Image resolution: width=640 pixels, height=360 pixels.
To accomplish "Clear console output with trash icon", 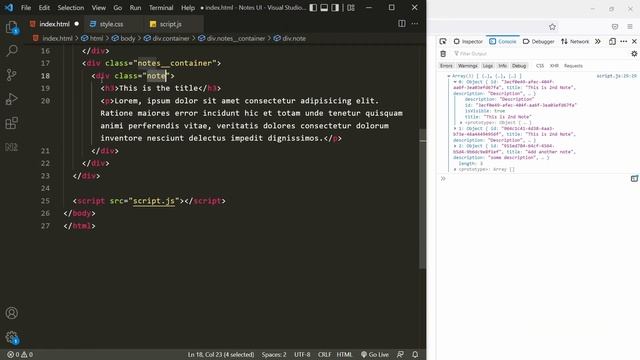I will click(x=443, y=53).
